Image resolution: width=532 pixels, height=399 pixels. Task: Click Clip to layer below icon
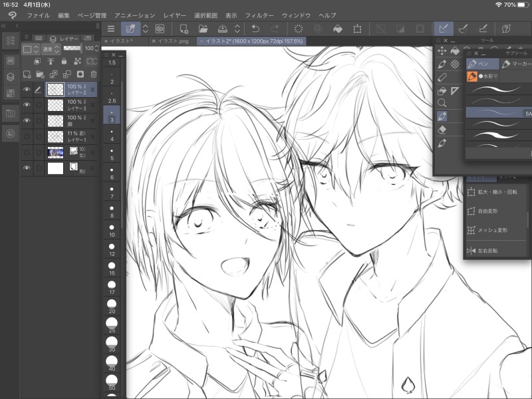tap(37, 61)
